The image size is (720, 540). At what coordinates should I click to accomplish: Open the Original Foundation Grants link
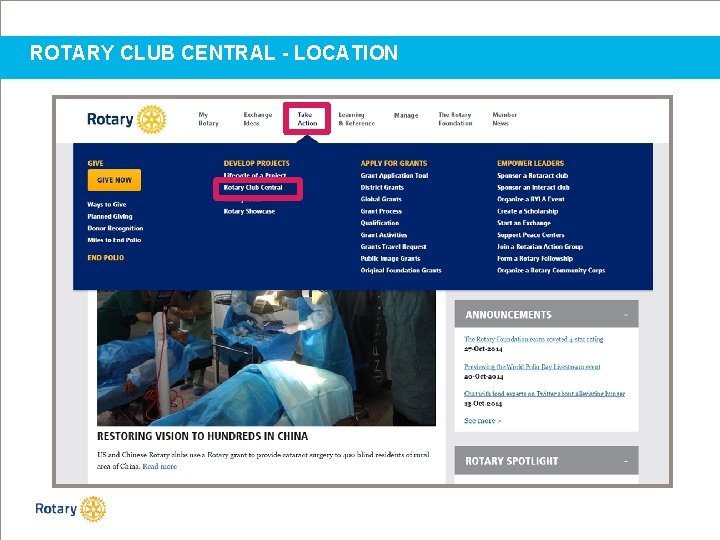pyautogui.click(x=401, y=270)
